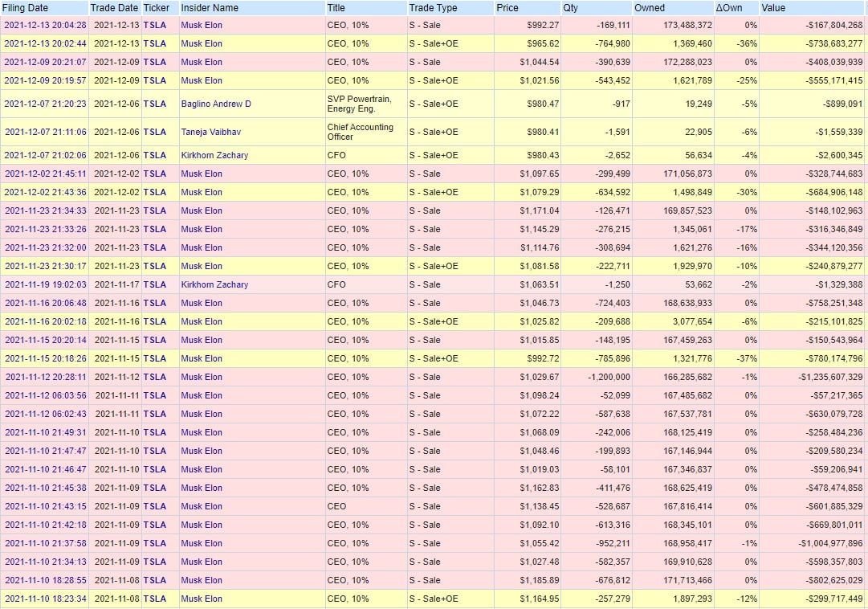
Task: Open filing dated 2021-11-16 20:06:48
Action: click(46, 303)
